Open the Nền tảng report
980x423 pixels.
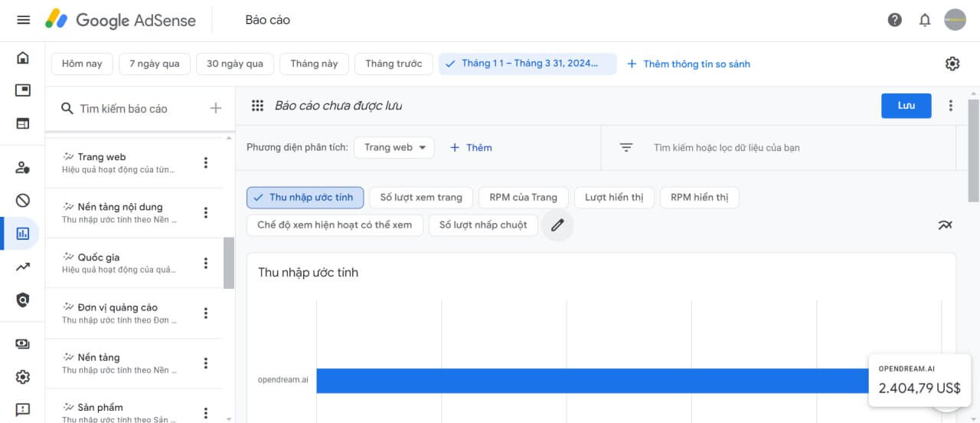click(x=134, y=363)
